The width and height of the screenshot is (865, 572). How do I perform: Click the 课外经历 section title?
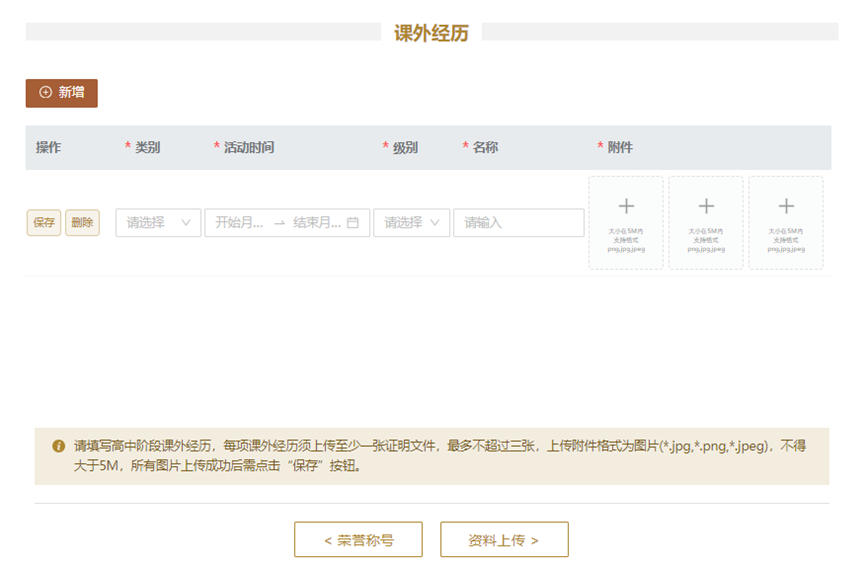[431, 33]
